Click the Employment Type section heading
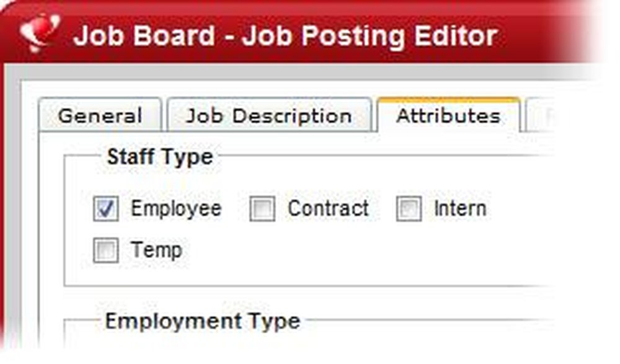The image size is (620, 364). [x=202, y=321]
